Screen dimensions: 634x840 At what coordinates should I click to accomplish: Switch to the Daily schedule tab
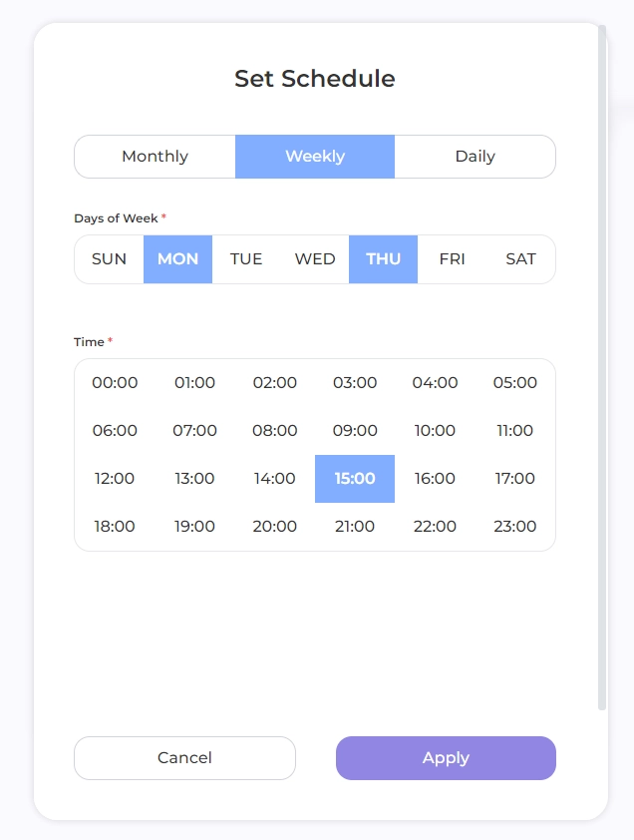click(x=475, y=157)
